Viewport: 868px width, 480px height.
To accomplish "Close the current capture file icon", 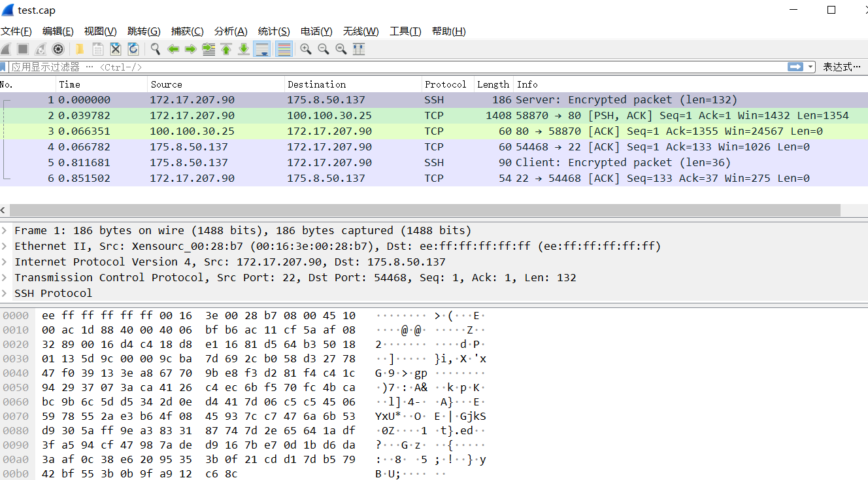I will (x=116, y=49).
